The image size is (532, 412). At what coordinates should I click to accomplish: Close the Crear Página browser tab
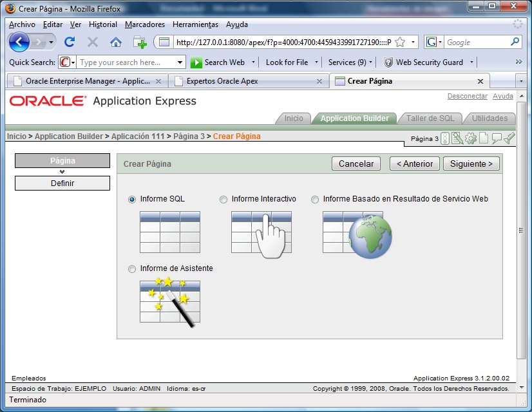click(480, 81)
